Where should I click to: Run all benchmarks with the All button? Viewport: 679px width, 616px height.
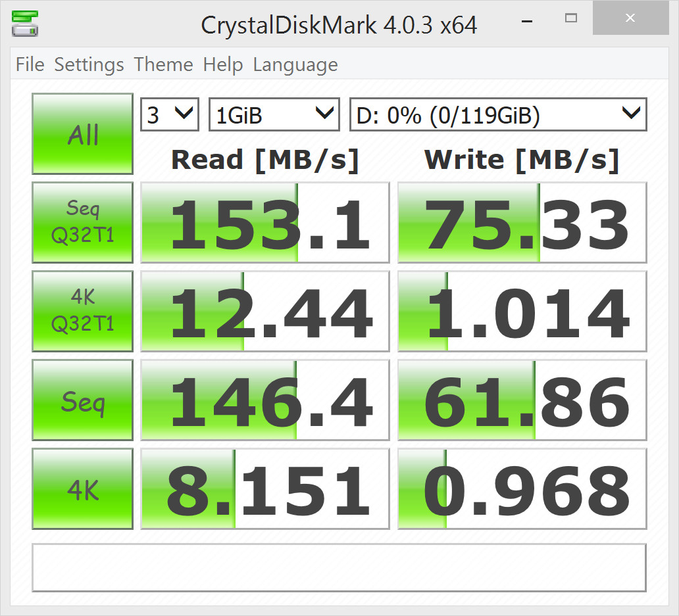[82, 133]
